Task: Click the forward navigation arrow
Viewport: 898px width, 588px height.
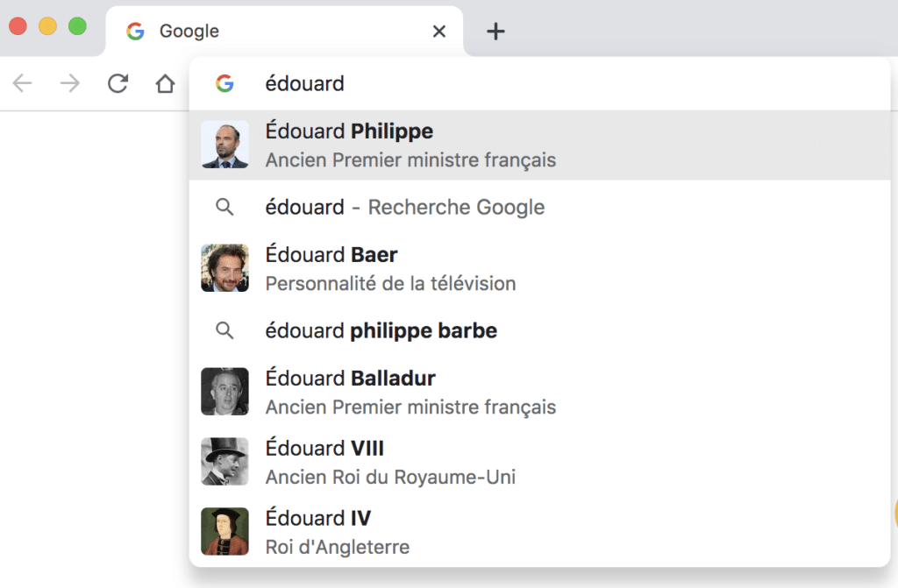Action: [69, 83]
